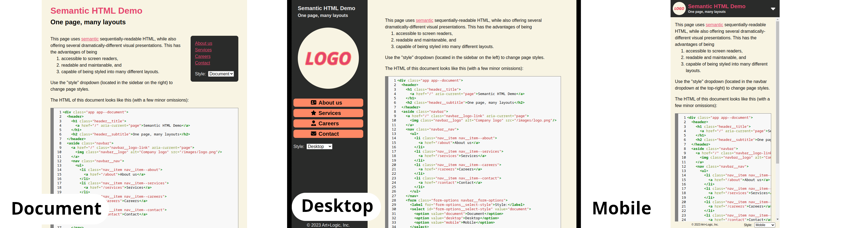The height and width of the screenshot is (228, 868).
Task: Click pink 'Semantic HTML Demo' title in Document layout
Action: pos(96,11)
